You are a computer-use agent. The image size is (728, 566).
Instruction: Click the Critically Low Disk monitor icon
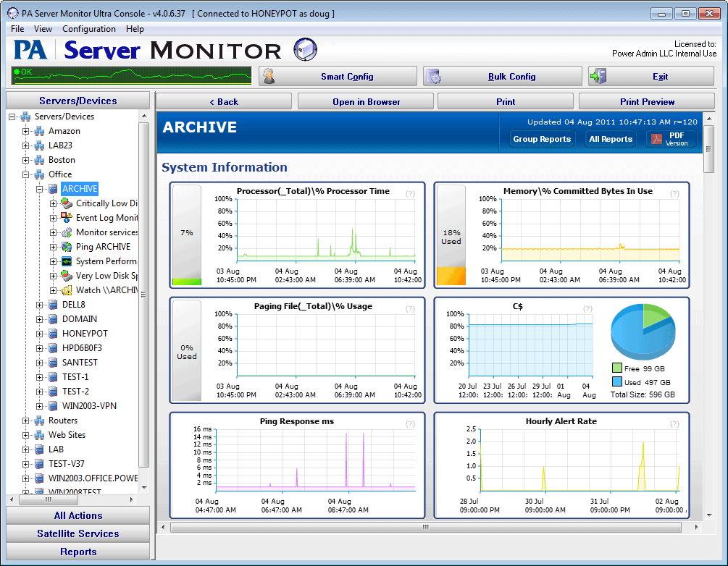[67, 203]
